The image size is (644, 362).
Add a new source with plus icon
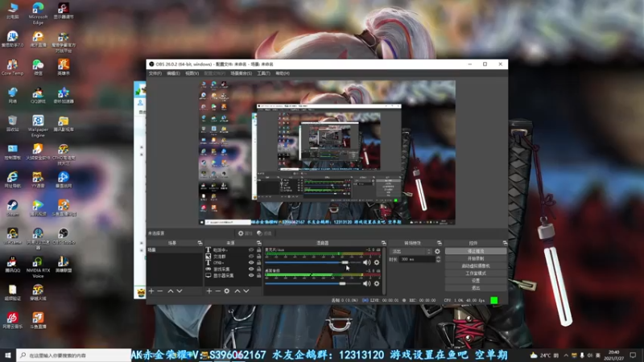click(209, 291)
